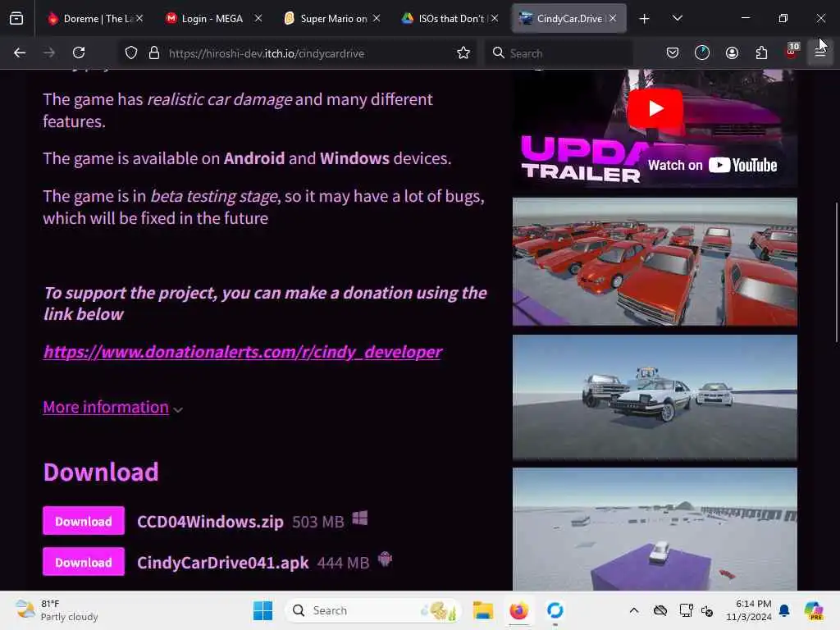Screen dimensions: 840x630
Task: Close the CindyCar.Drive tab
Action: coord(612,19)
